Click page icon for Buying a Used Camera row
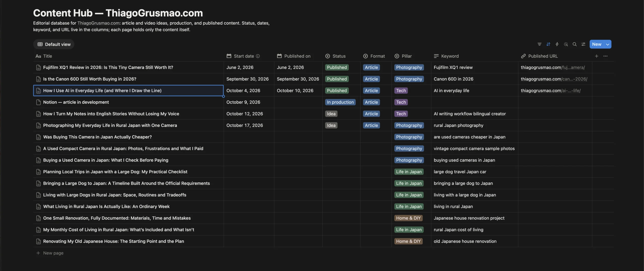The image size is (644, 271). click(38, 160)
